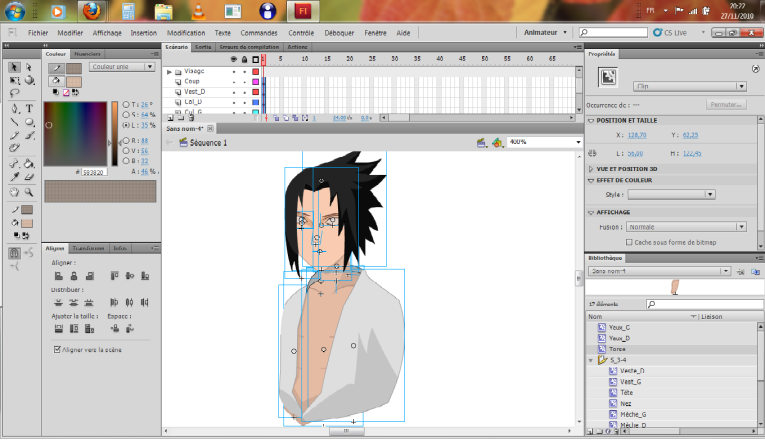Click the Edit Symbols icon above stage

(x=497, y=142)
